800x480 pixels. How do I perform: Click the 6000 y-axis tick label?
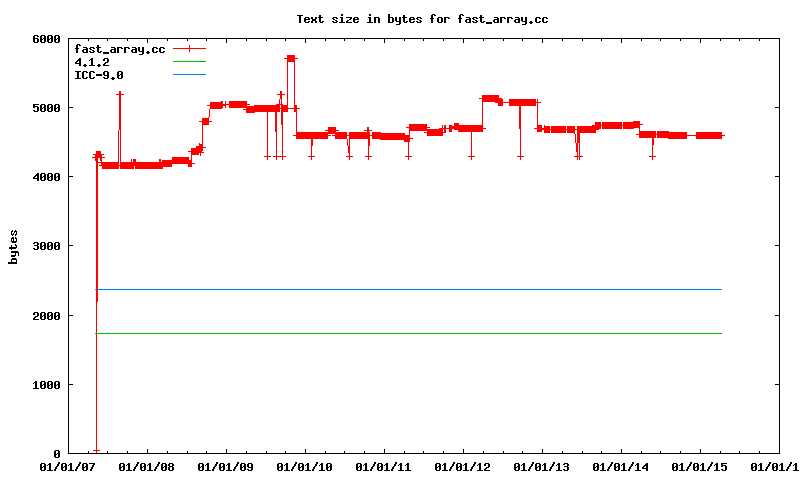46,39
